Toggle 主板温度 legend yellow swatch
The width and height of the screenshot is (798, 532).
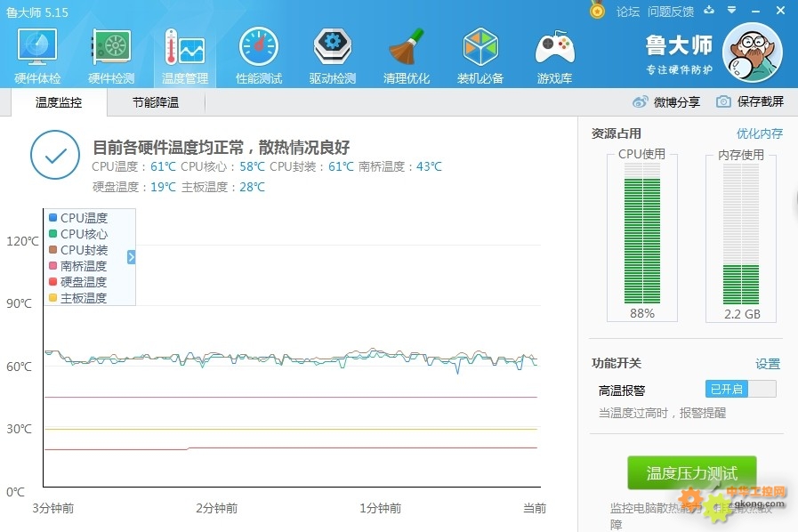52,298
